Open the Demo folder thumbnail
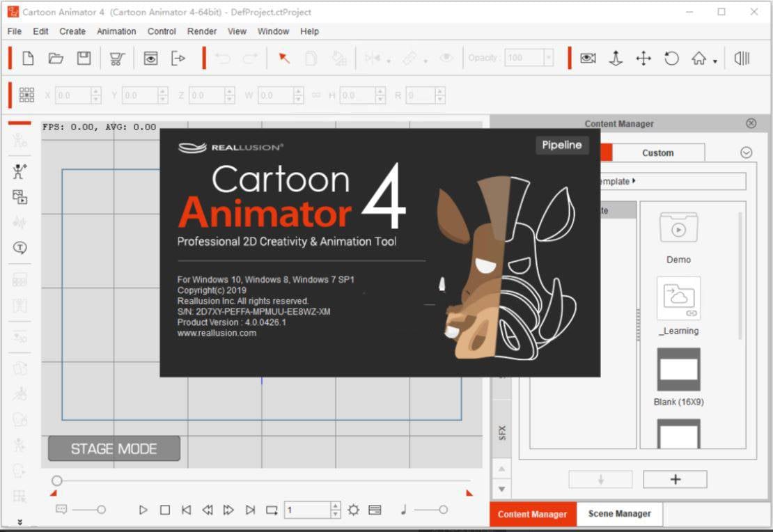Screen dimensions: 773x532 click(x=678, y=227)
